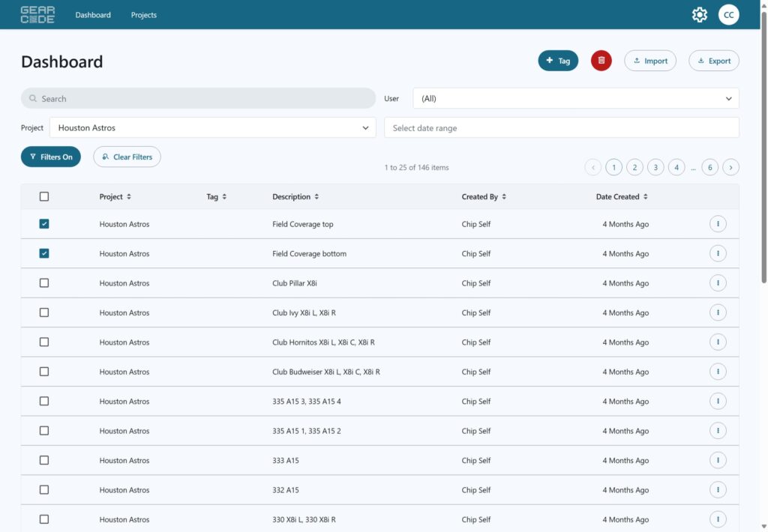
Task: Click the add Tag button
Action: coord(558,61)
